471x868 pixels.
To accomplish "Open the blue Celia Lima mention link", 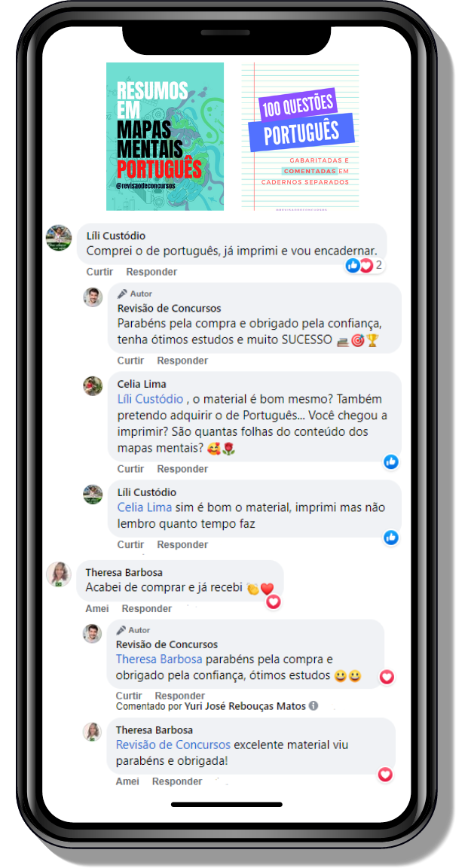I will [145, 507].
